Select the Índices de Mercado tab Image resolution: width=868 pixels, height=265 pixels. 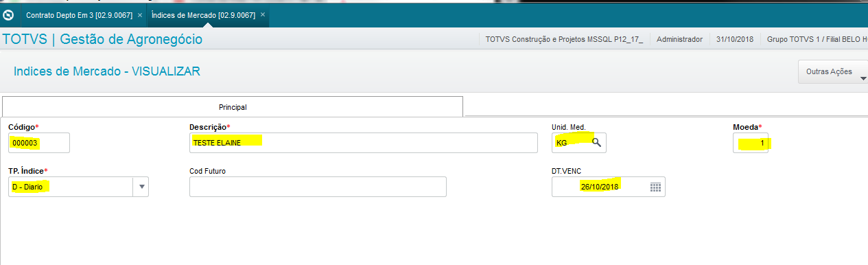click(x=204, y=14)
